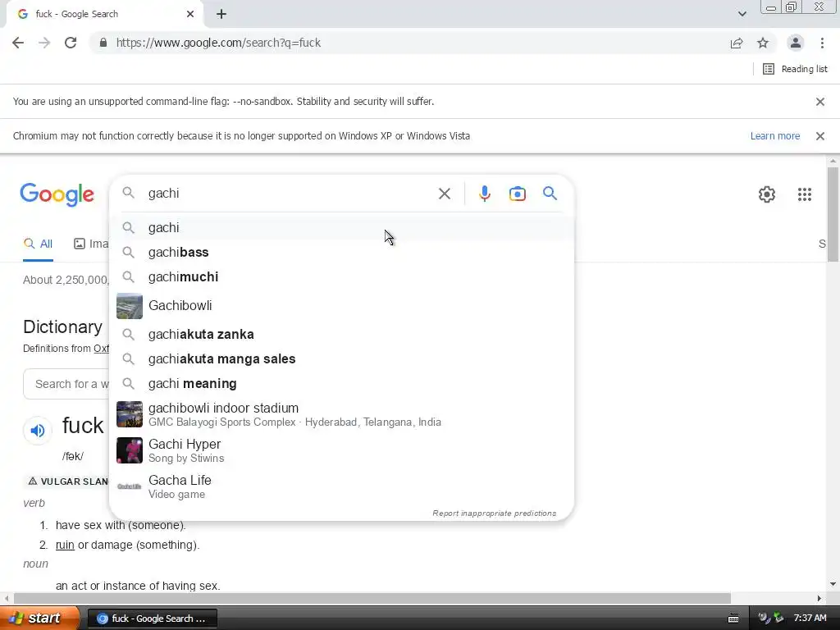840x630 pixels.
Task: Click the Gachi Hyper song thumbnail
Action: click(x=130, y=450)
